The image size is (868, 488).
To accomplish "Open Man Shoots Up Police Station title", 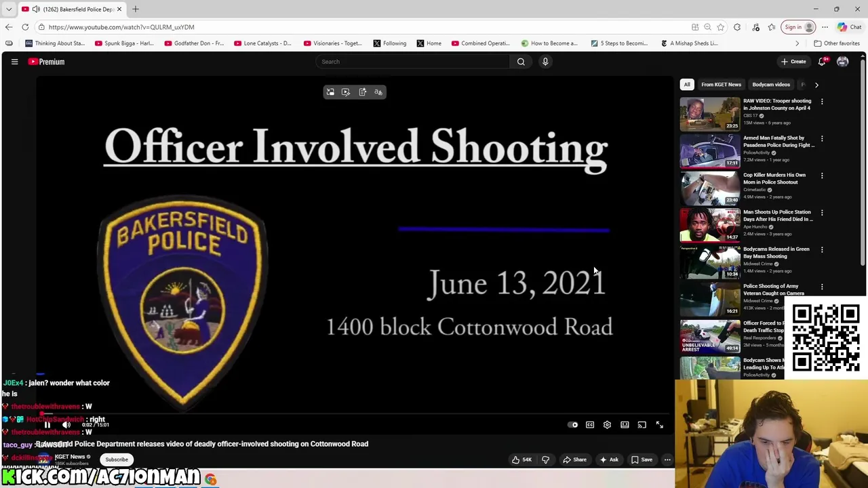I will point(778,216).
